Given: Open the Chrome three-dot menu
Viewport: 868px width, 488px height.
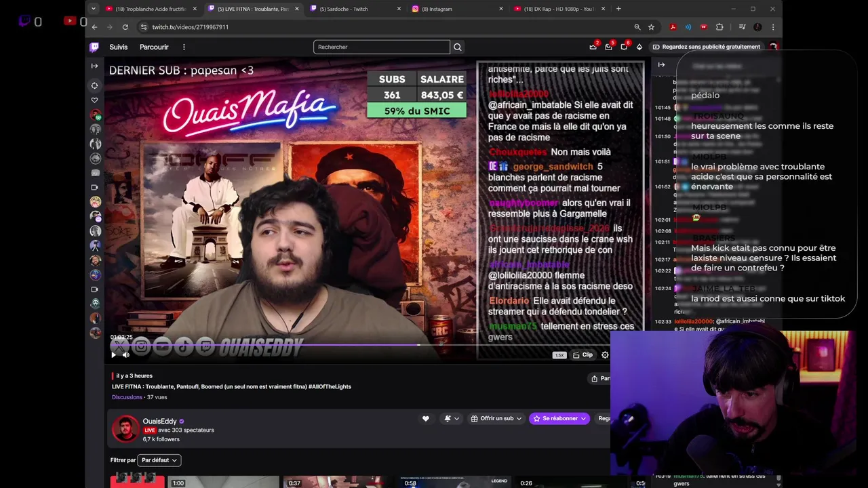Looking at the screenshot, I should (x=773, y=27).
